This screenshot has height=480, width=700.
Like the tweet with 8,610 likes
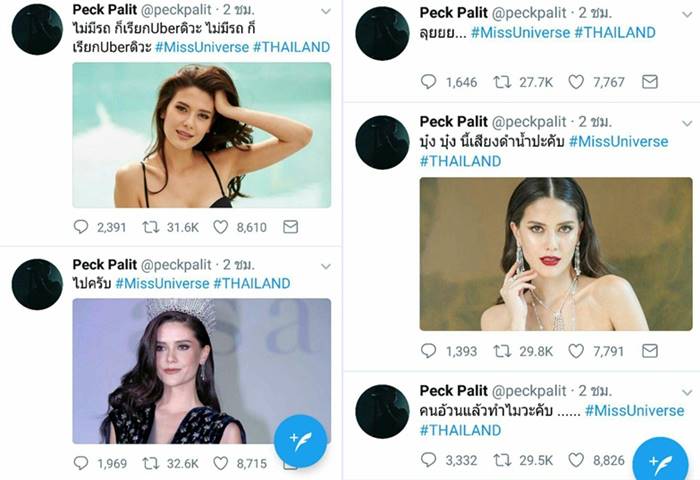[x=222, y=227]
